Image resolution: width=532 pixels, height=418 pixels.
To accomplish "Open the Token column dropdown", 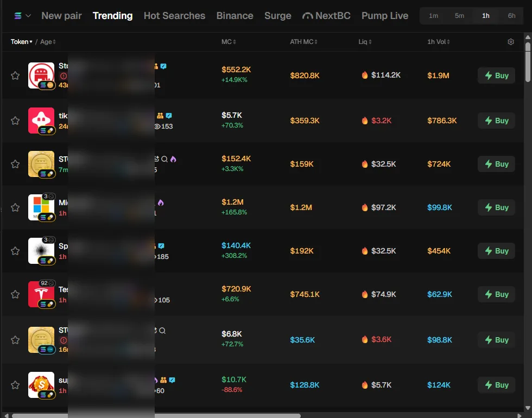I will (x=21, y=42).
